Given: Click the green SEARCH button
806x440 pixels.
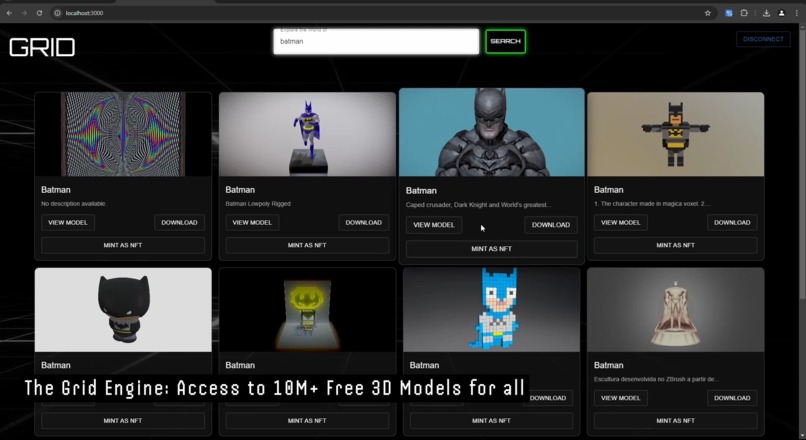Looking at the screenshot, I should click(505, 41).
